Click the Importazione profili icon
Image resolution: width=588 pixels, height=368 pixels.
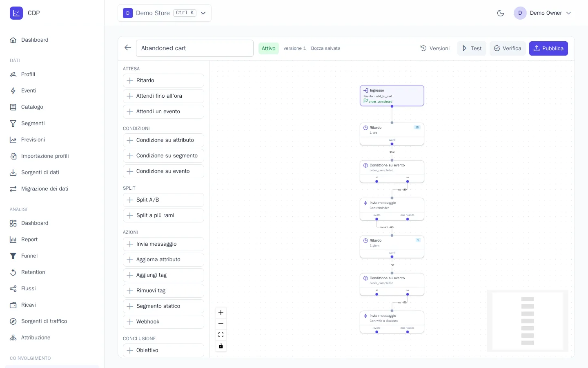coord(13,156)
